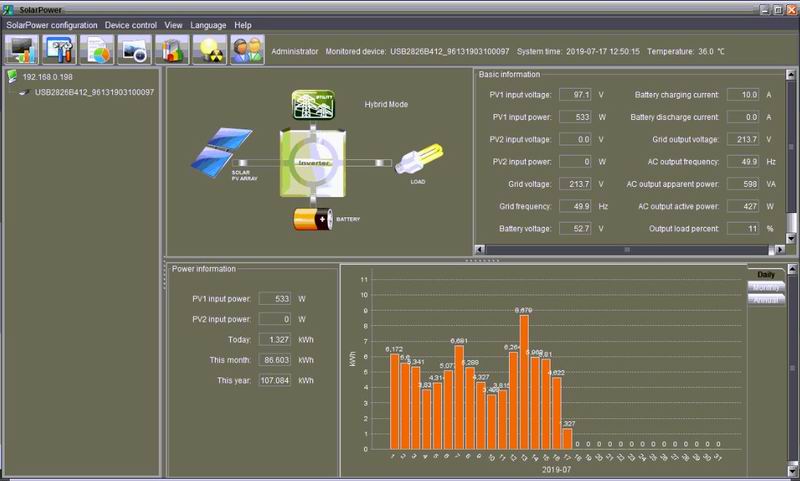The height and width of the screenshot is (481, 800).
Task: Click the PV1 input voltage field showing 97.1
Action: click(575, 95)
